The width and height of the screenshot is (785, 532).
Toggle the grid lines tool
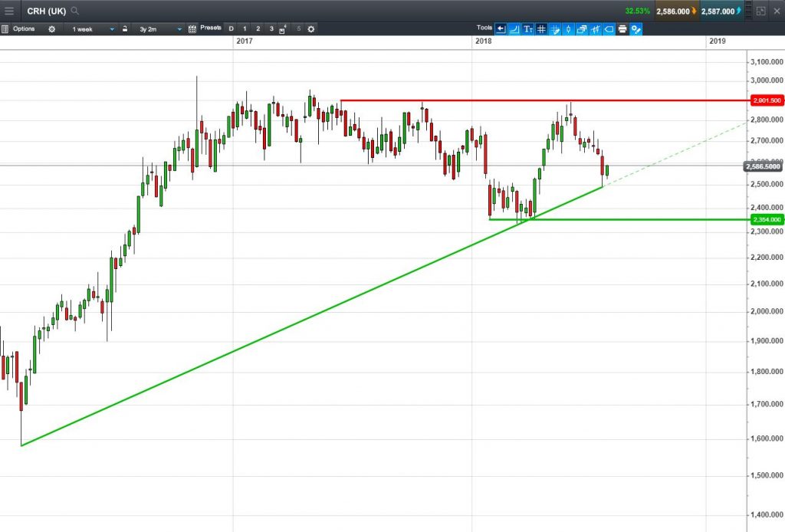541,29
